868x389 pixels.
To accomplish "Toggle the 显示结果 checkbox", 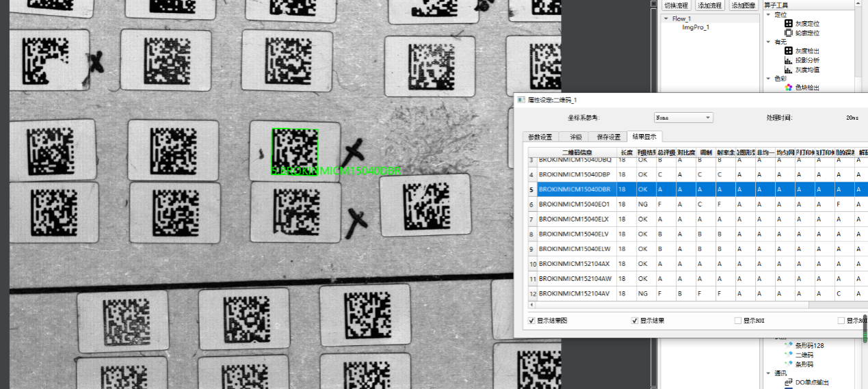I will click(x=635, y=321).
